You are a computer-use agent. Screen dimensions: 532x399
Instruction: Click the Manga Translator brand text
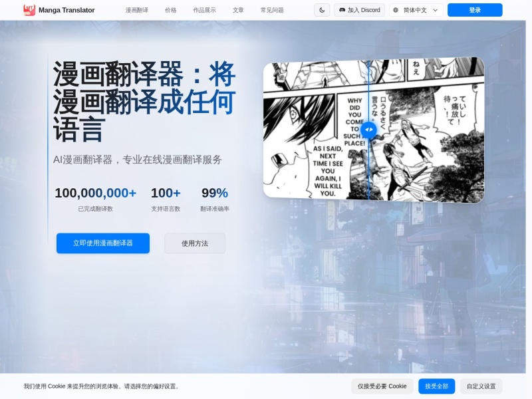[66, 10]
